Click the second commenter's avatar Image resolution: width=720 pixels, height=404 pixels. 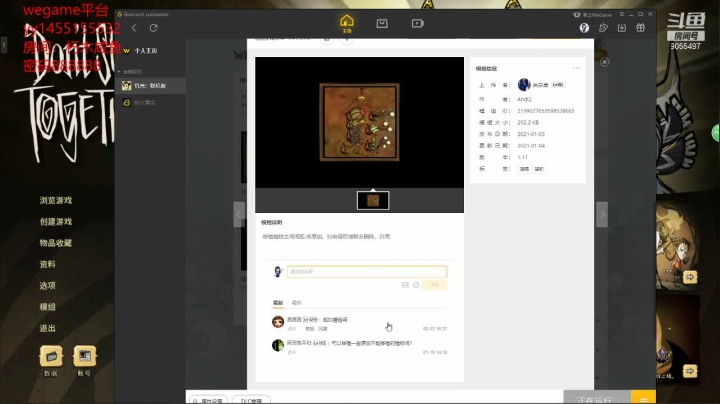click(x=278, y=345)
